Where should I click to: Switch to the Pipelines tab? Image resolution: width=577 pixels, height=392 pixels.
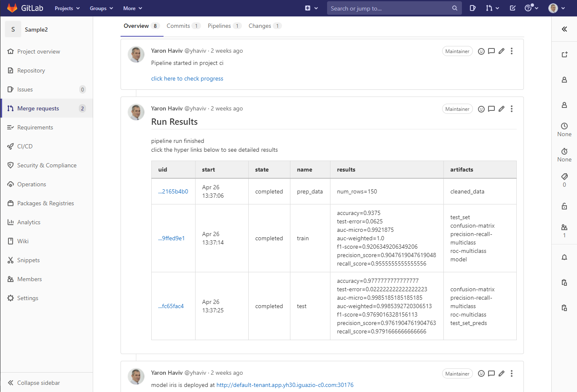tap(224, 26)
